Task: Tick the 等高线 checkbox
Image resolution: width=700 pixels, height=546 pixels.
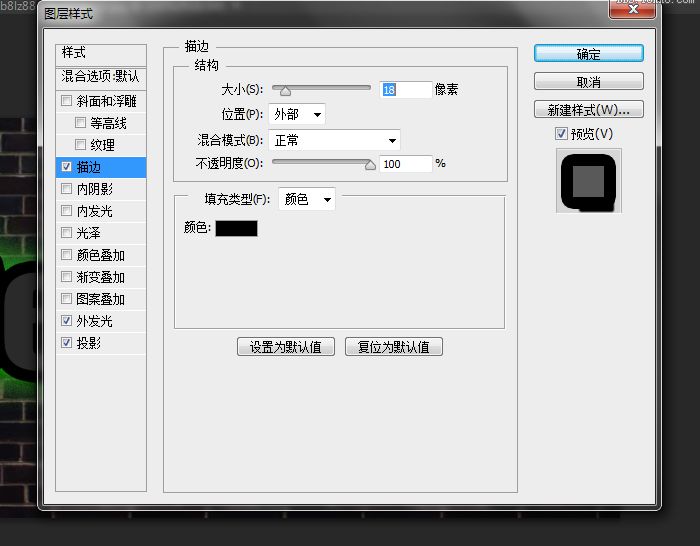Action: coord(80,122)
